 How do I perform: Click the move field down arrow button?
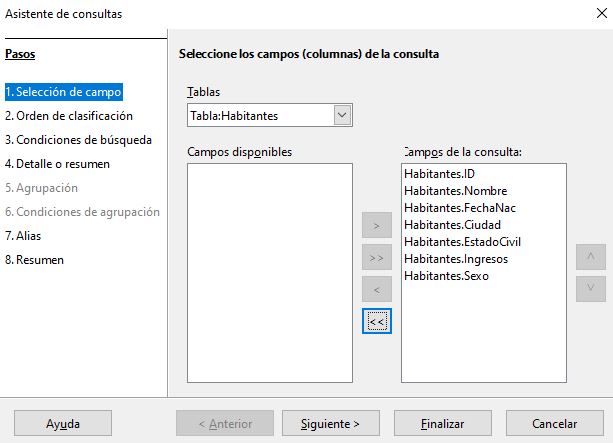point(590,289)
